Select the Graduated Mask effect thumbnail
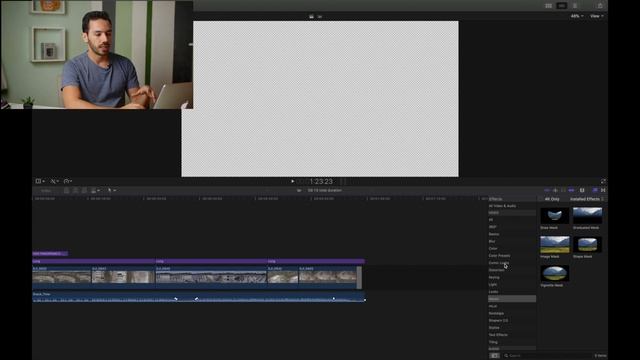Image resolution: width=640 pixels, height=360 pixels. (587, 216)
